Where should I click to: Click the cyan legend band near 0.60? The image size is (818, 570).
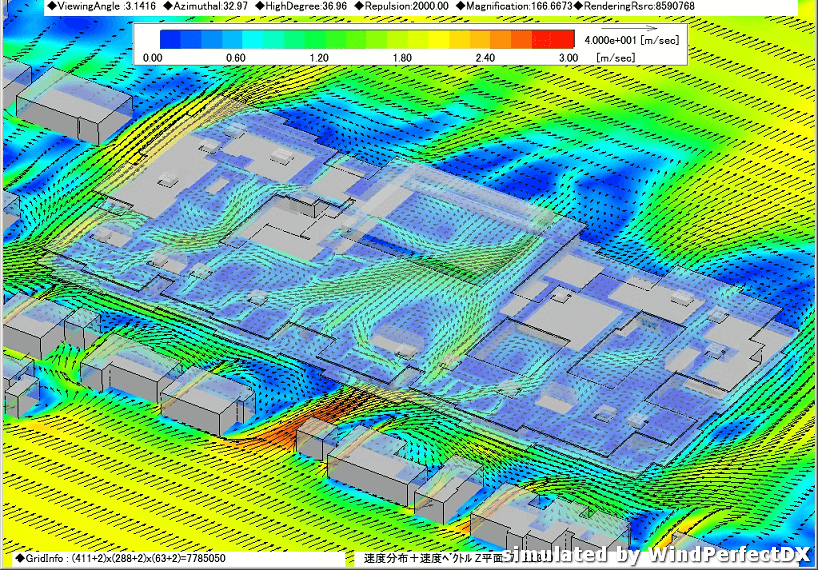236,40
